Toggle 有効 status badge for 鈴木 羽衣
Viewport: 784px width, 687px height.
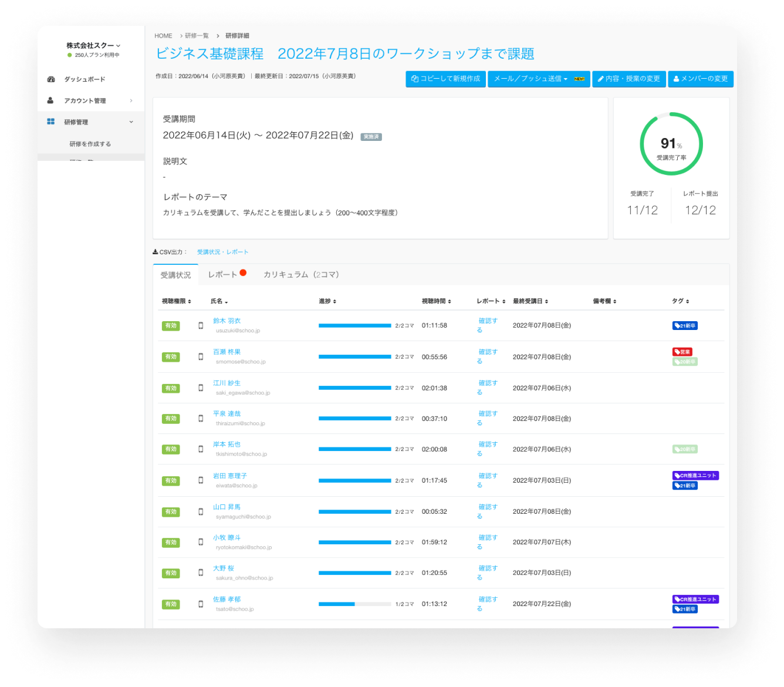coord(171,326)
